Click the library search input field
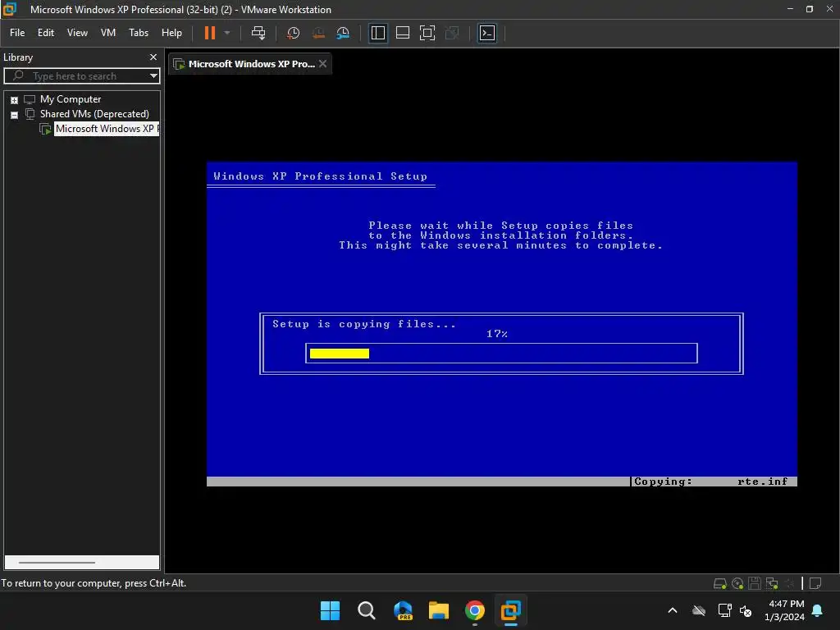The image size is (840, 630). tap(80, 76)
